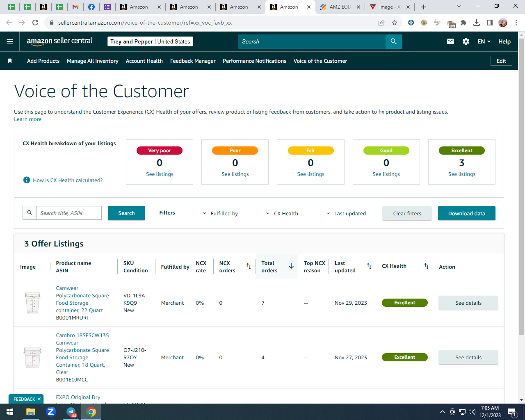Open Manage All Inventory
This screenshot has height=420, width=525.
point(93,61)
